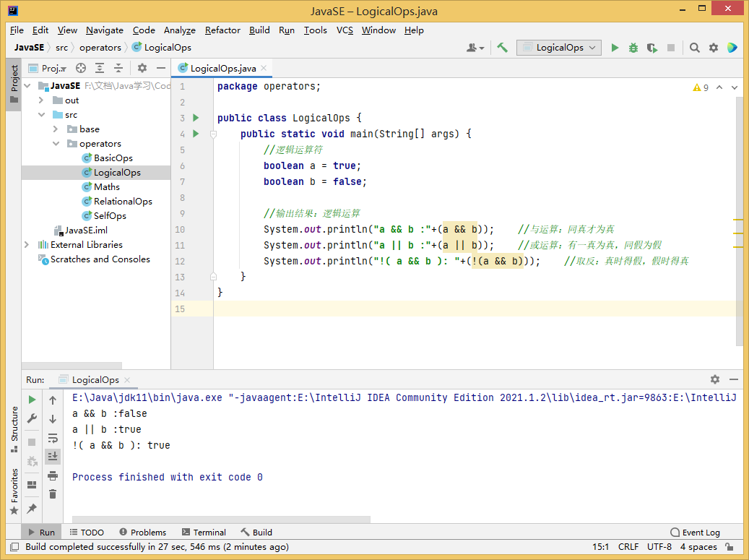Click the UTF-8 encoding in status bar

pyautogui.click(x=659, y=547)
